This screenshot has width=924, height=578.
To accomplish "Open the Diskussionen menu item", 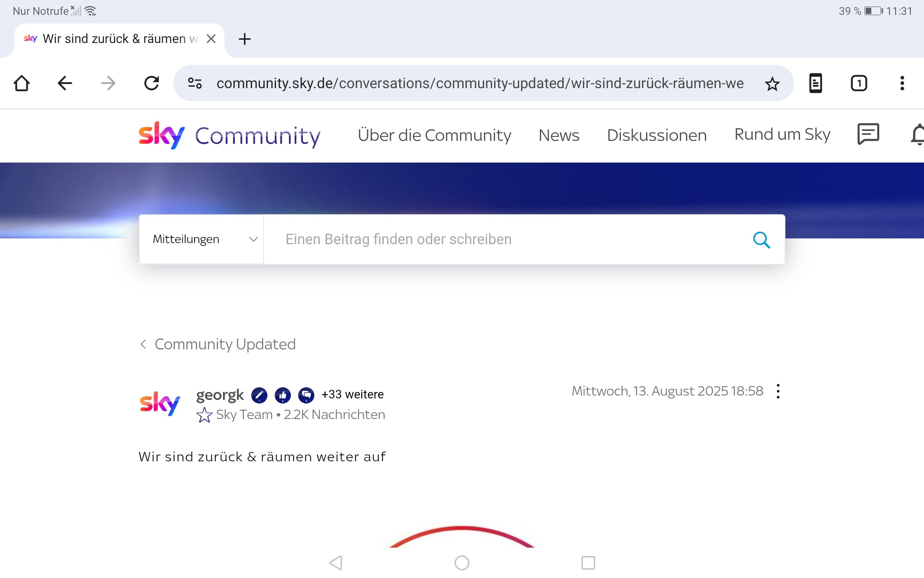I will click(657, 135).
